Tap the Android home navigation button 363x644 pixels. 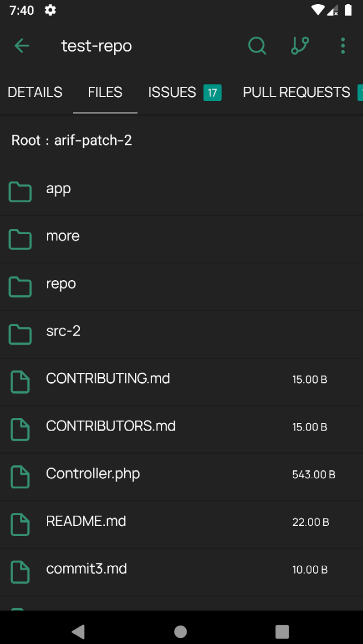[180, 632]
